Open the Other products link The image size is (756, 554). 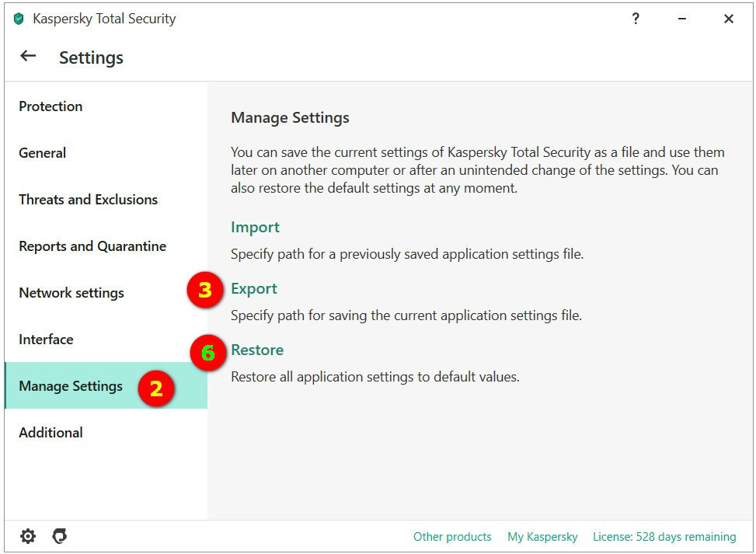click(452, 537)
